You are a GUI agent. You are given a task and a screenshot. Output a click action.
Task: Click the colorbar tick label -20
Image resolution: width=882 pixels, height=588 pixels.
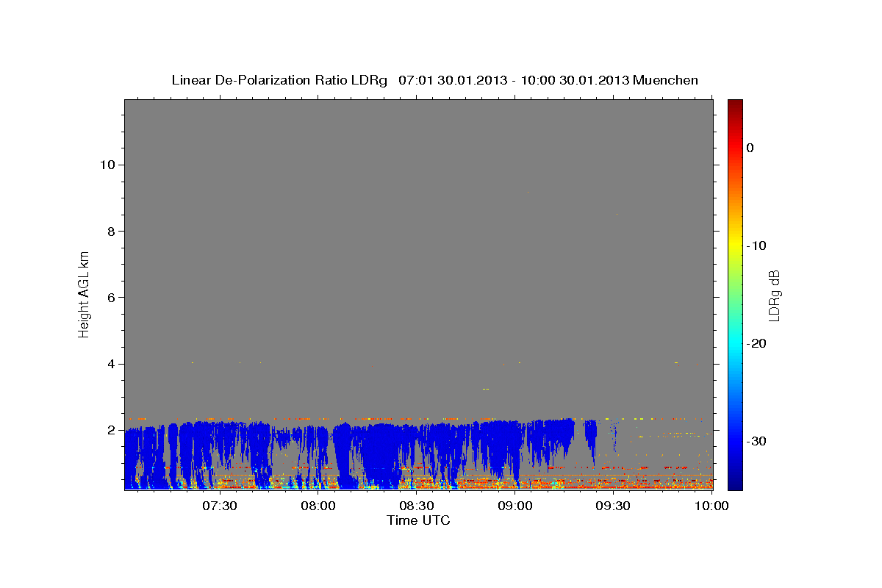click(x=757, y=343)
